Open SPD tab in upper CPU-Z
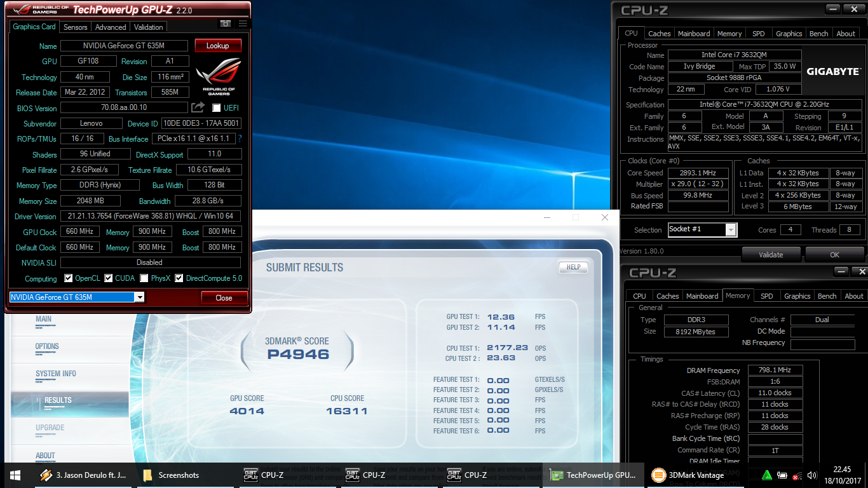Viewport: 868px width, 488px height. coord(758,34)
